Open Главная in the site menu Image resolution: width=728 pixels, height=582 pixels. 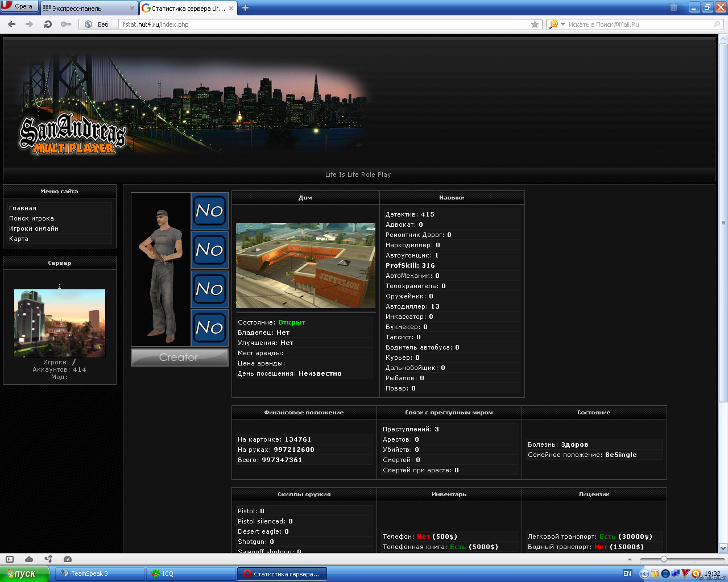click(23, 208)
